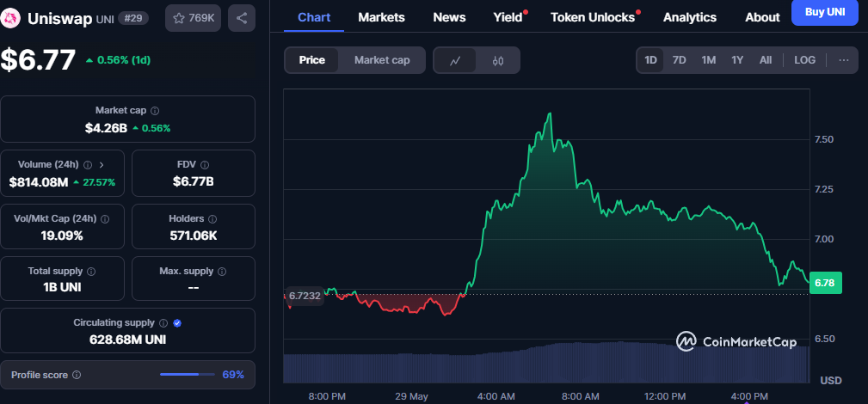This screenshot has height=404, width=868.
Task: Select Price chart mode
Action: point(311,60)
